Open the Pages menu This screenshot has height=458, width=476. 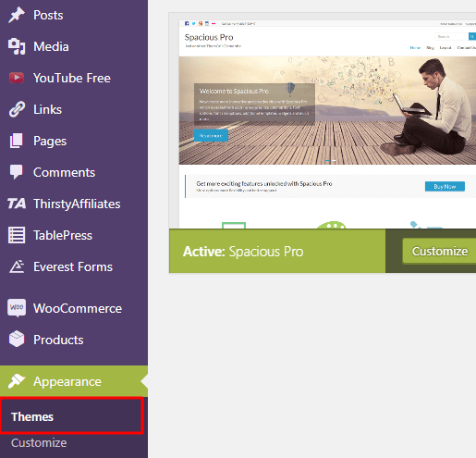(74, 141)
